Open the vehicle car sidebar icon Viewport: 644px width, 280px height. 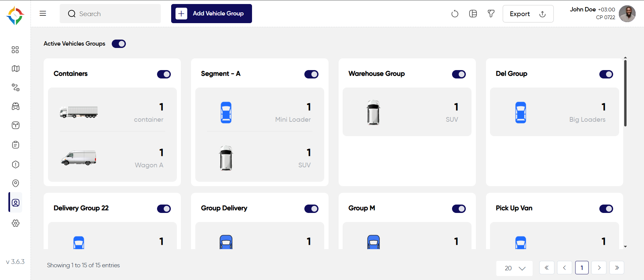[x=15, y=107]
